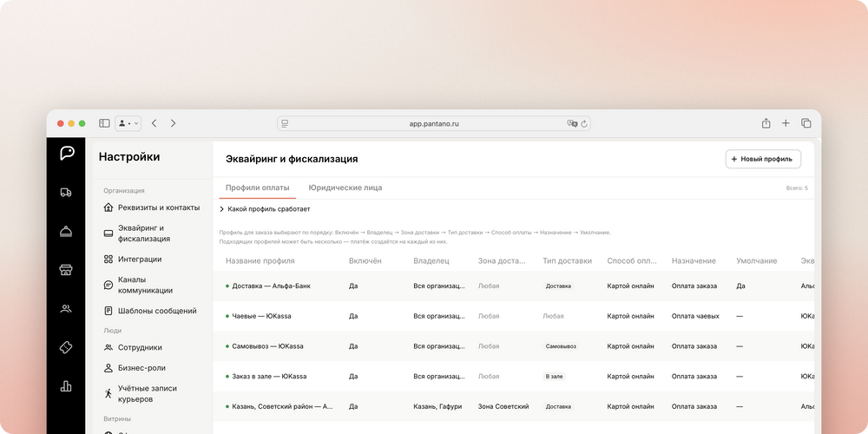Click the house icon next to Реквизиты и контакты
This screenshot has width=868, height=434.
click(108, 207)
